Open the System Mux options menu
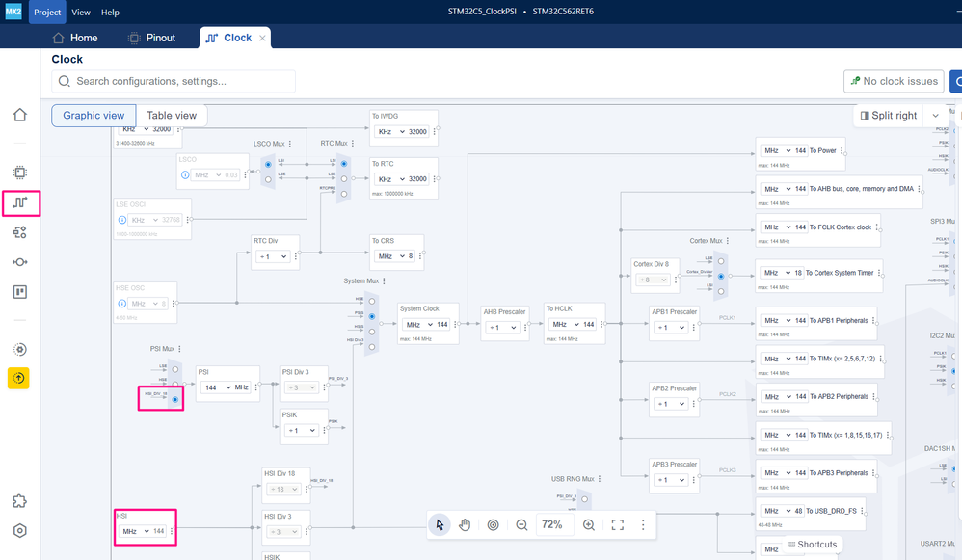 tap(384, 280)
